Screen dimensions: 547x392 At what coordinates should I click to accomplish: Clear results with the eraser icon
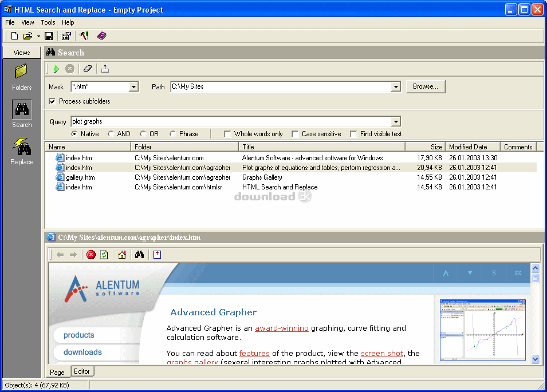pos(88,69)
